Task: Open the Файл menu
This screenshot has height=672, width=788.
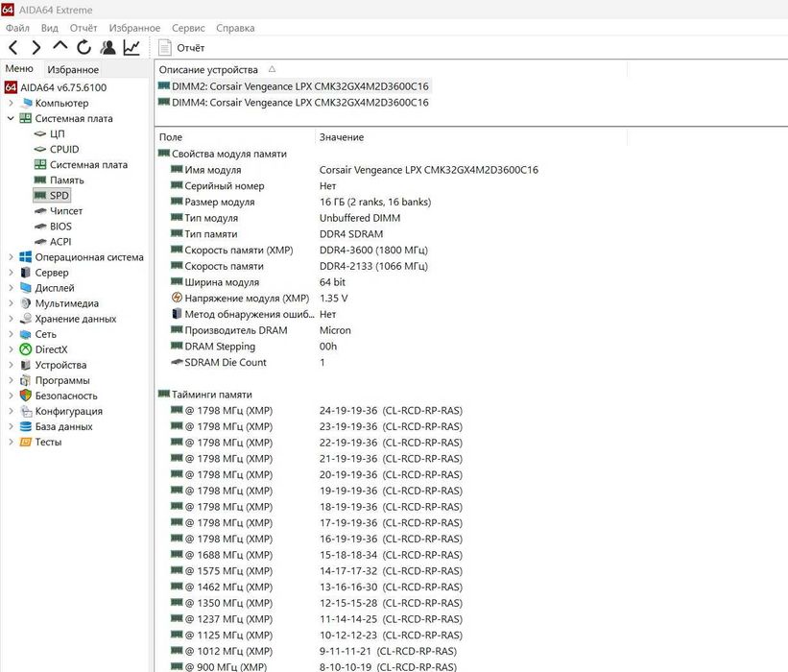Action: 17,28
